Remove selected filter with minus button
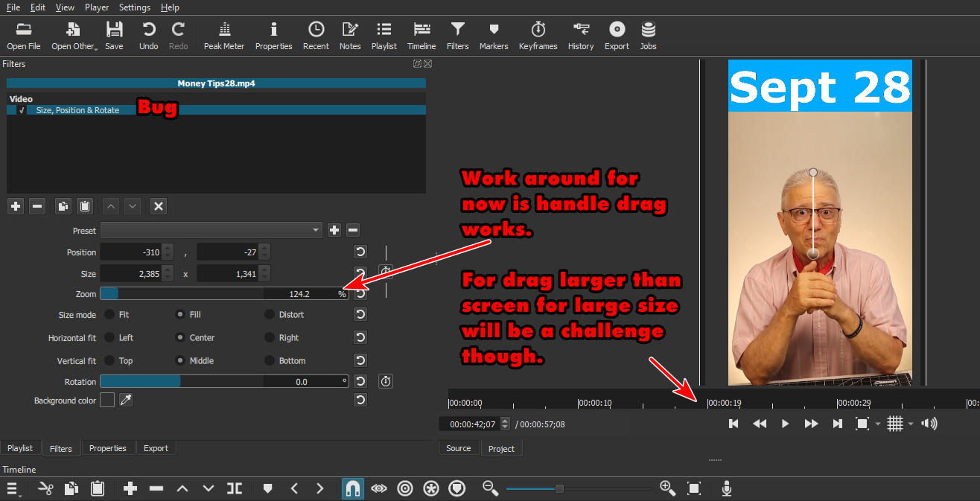980x501 pixels. tap(37, 206)
